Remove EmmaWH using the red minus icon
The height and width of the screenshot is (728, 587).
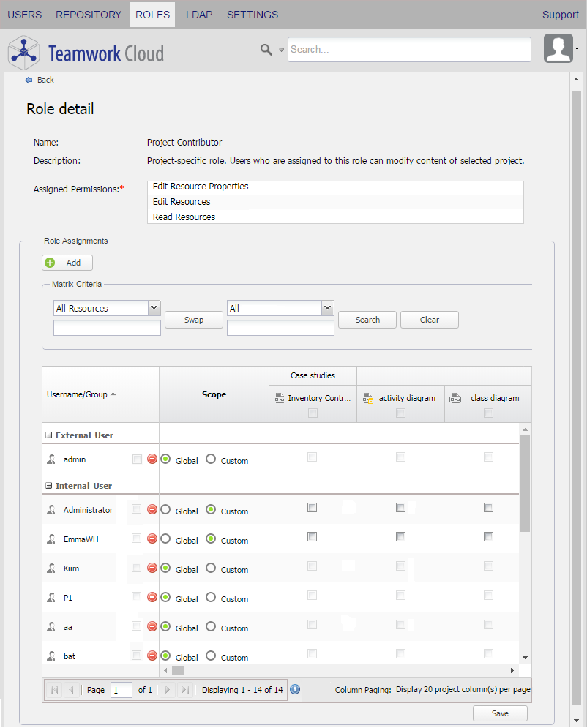(152, 539)
